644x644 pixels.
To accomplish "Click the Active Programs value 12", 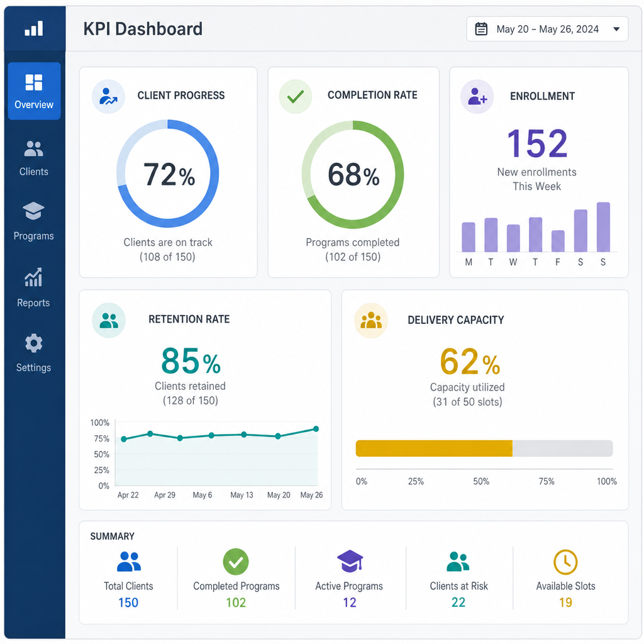I will [x=350, y=602].
